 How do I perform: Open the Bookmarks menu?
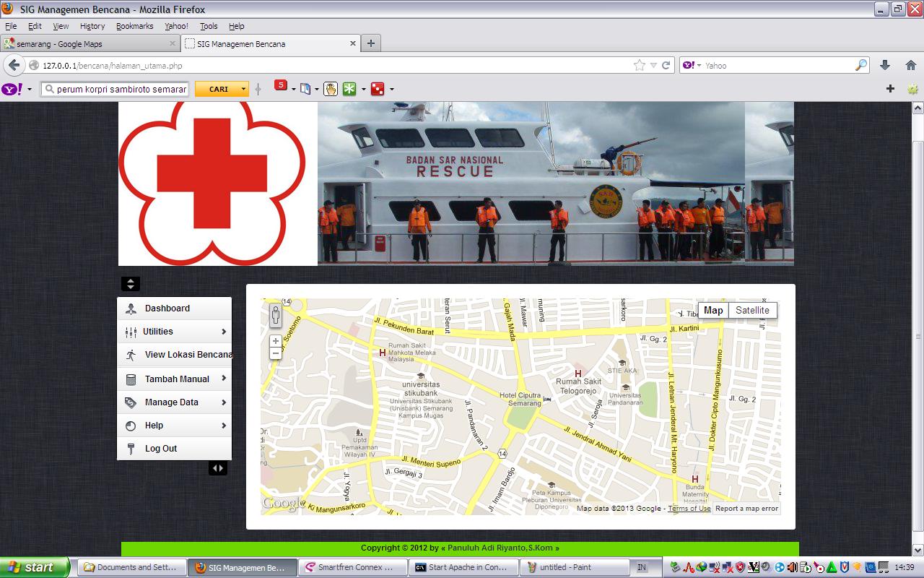pyautogui.click(x=134, y=26)
